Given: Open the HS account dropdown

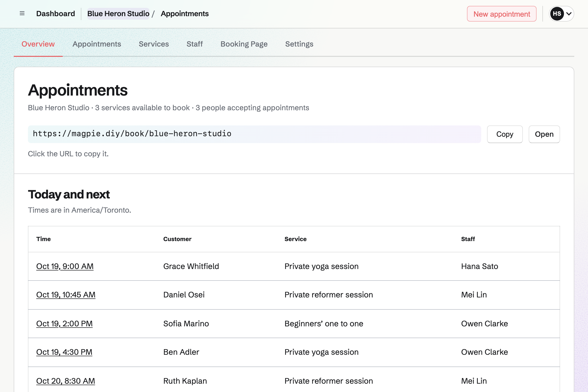Looking at the screenshot, I should click(x=561, y=14).
